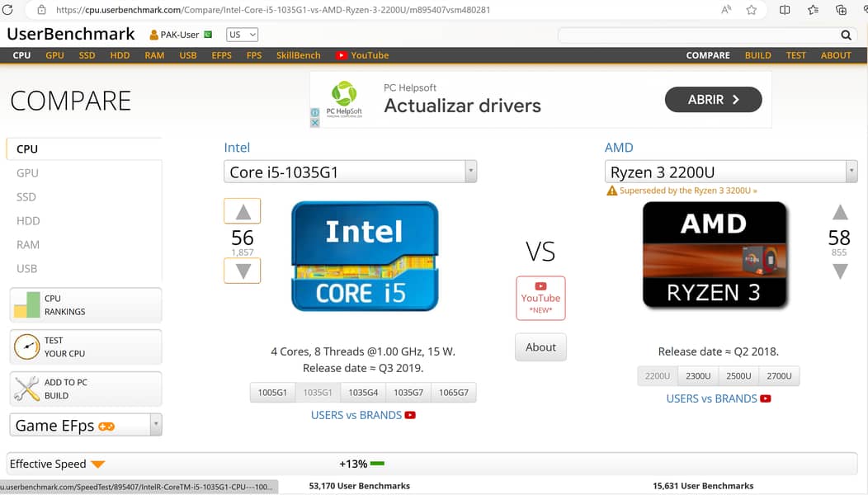
Task: Upvote the AMD Ryzen 3 2200U
Action: tap(839, 212)
